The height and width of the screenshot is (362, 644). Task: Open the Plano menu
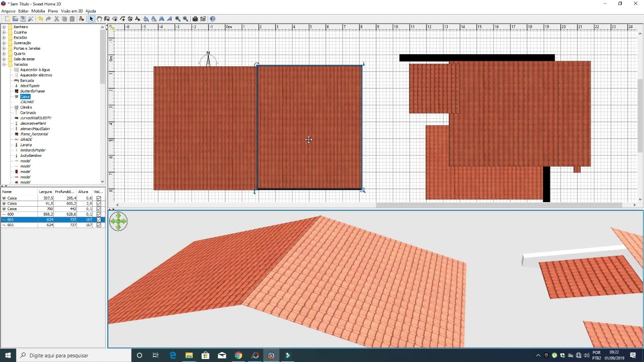click(53, 11)
